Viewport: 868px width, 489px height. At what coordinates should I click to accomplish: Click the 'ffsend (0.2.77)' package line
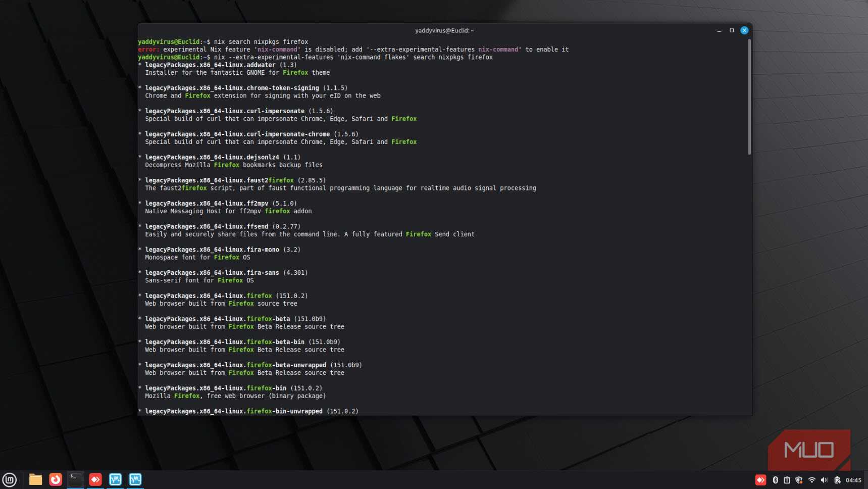[219, 226]
